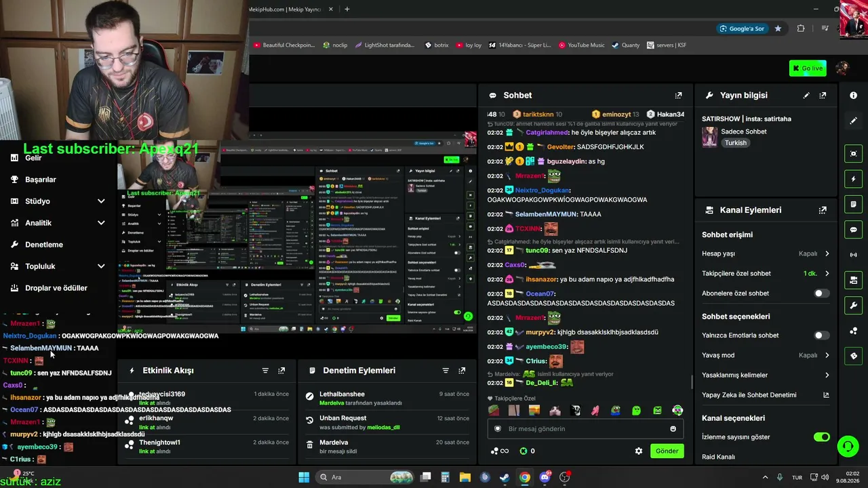Pop out the Yayın bilgisi panel
Screen dimensions: 868x488
point(823,96)
